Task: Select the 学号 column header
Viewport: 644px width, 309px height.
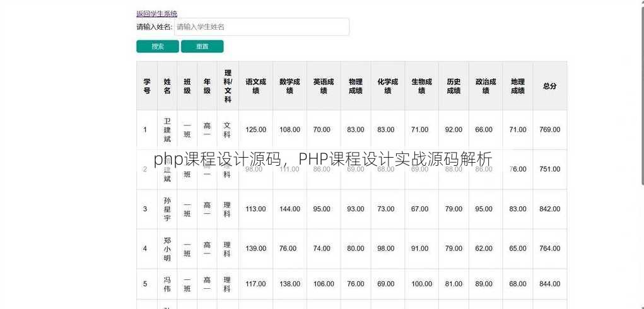Action: click(146, 86)
